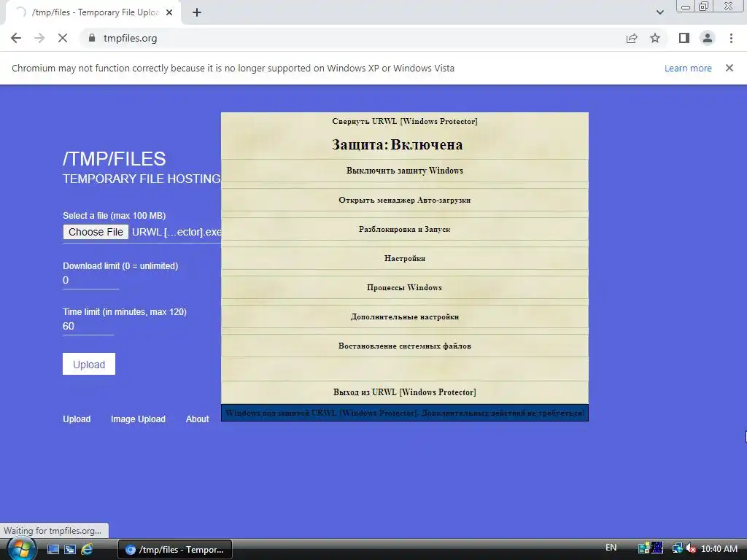Screen dimensions: 747x560
Task: Open the About footer link
Action: click(x=197, y=419)
